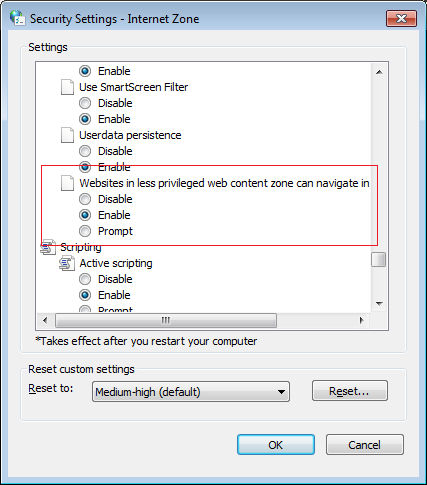Select Disable under Use SmartScreen Filter

click(x=85, y=103)
